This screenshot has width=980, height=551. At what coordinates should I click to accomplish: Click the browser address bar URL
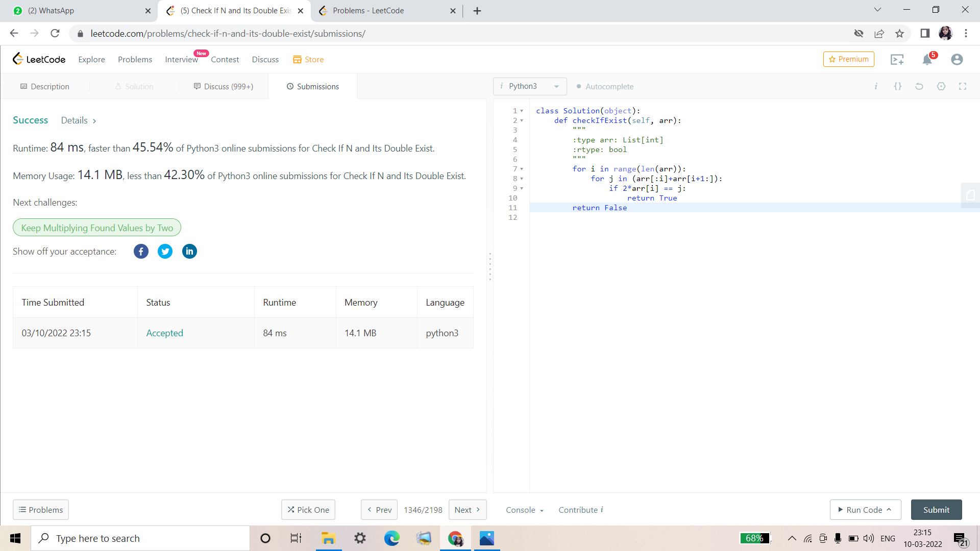point(228,34)
